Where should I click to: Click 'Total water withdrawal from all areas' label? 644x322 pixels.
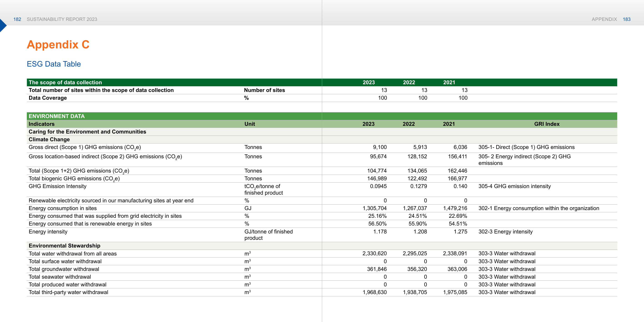[73, 254]
